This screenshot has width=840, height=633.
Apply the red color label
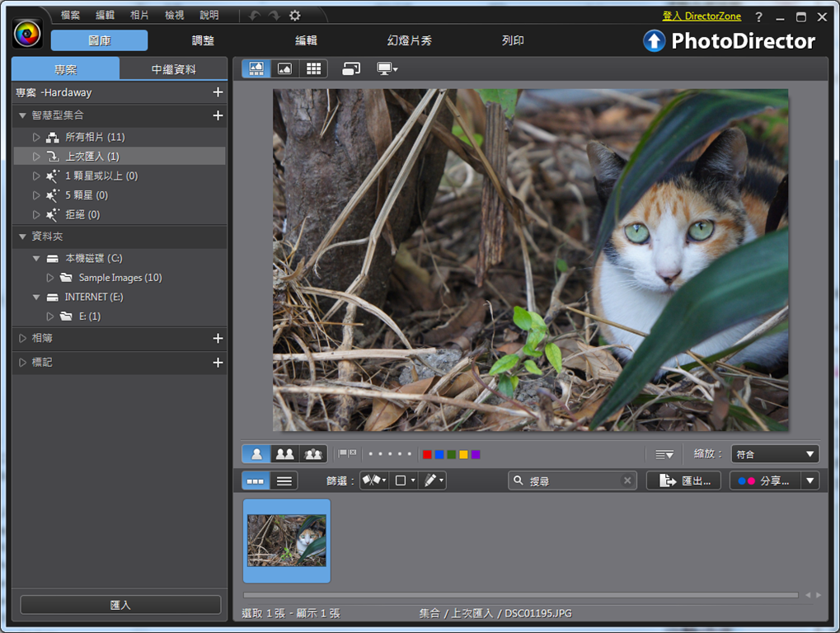pyautogui.click(x=427, y=454)
